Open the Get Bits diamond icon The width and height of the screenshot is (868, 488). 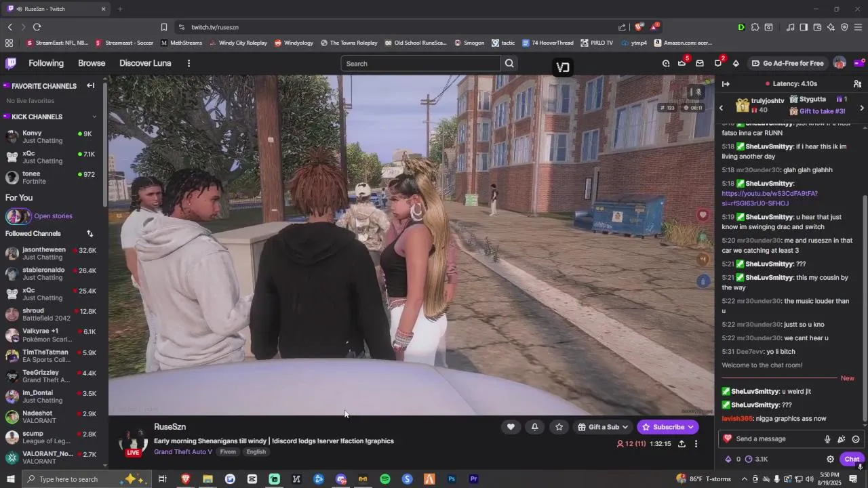[736, 63]
